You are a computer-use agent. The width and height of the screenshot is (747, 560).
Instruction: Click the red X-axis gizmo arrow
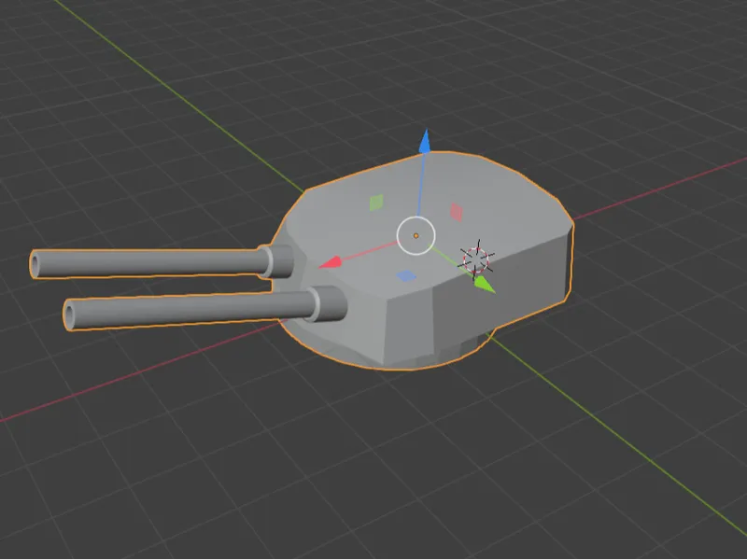[331, 262]
